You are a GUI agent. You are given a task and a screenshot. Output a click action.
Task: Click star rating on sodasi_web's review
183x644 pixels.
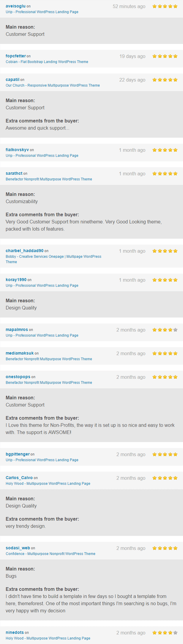165,548
